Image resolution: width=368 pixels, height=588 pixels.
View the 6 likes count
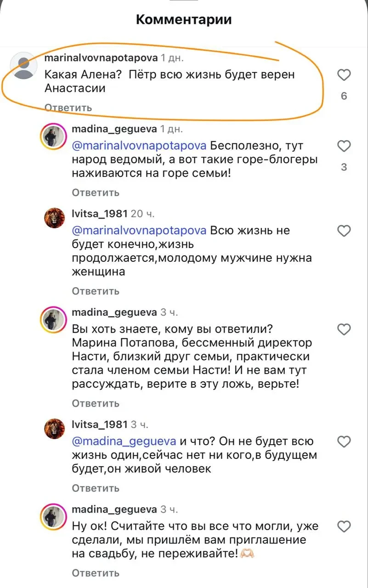point(344,96)
